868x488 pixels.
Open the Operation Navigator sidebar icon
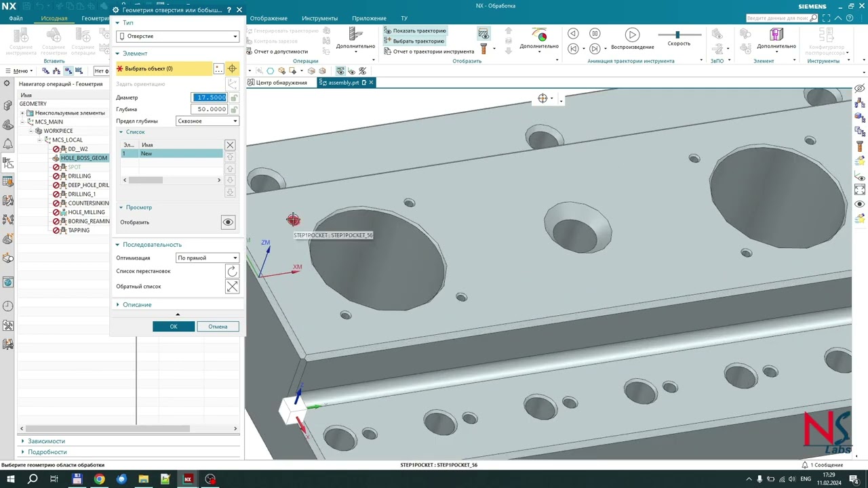[x=8, y=163]
